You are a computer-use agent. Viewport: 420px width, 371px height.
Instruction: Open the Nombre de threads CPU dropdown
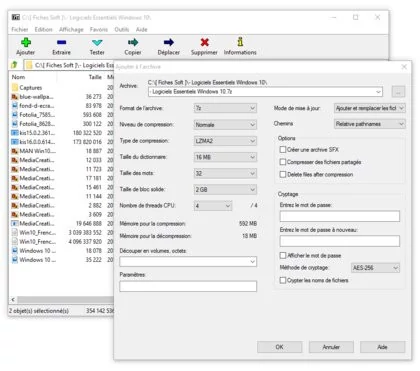coord(213,206)
